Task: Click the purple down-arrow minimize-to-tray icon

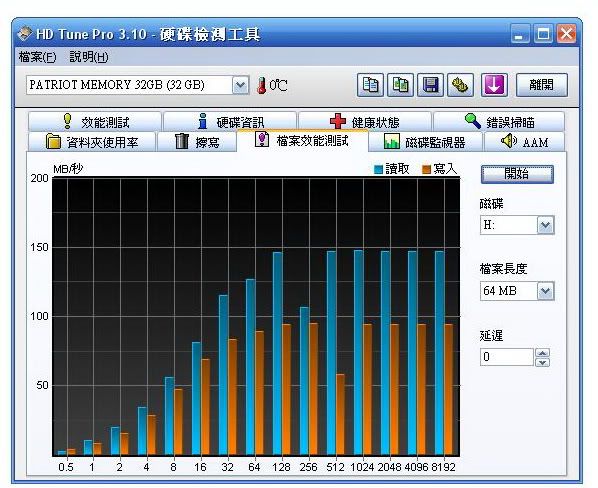Action: 494,85
